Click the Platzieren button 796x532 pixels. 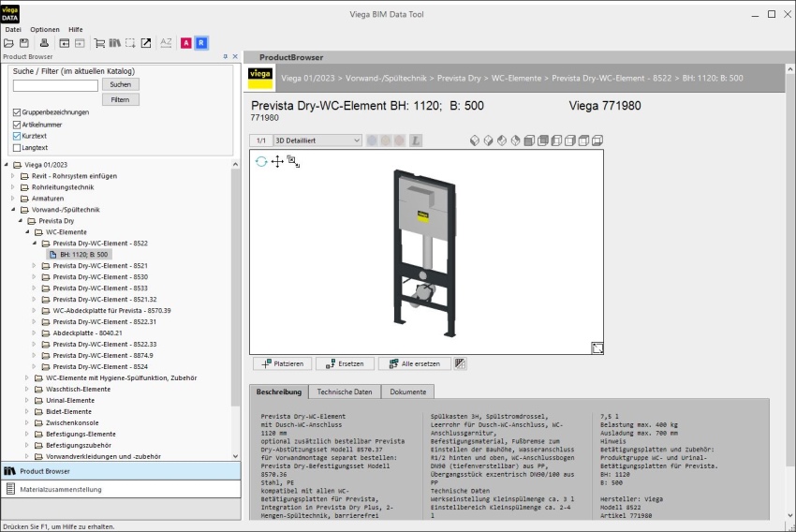(282, 364)
